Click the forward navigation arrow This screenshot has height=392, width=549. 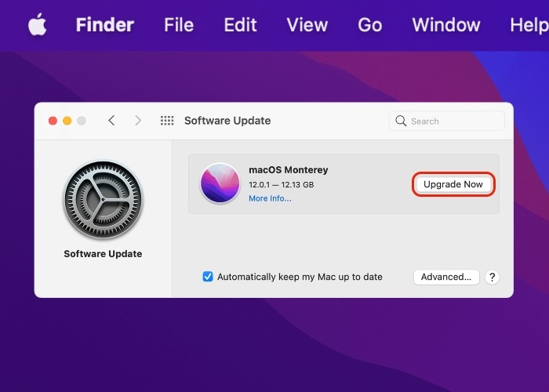[138, 121]
